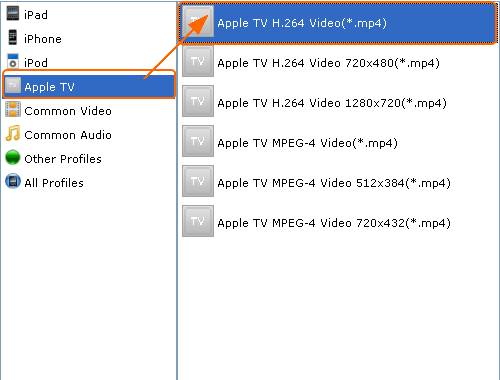500x380 pixels.
Task: Choose Apple TV MPEG-4 Video 512x384(*.mp4)
Action: (337, 182)
